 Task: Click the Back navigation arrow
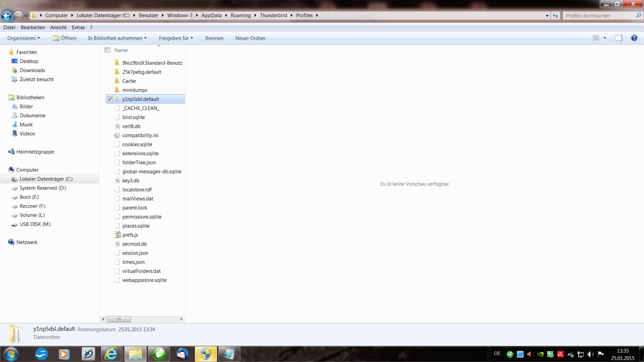click(7, 16)
